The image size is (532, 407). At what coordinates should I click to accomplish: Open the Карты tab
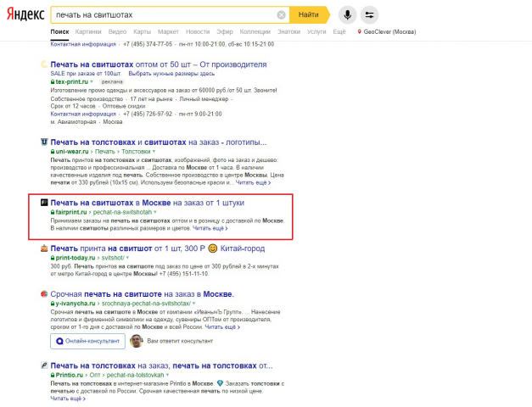[x=143, y=31]
